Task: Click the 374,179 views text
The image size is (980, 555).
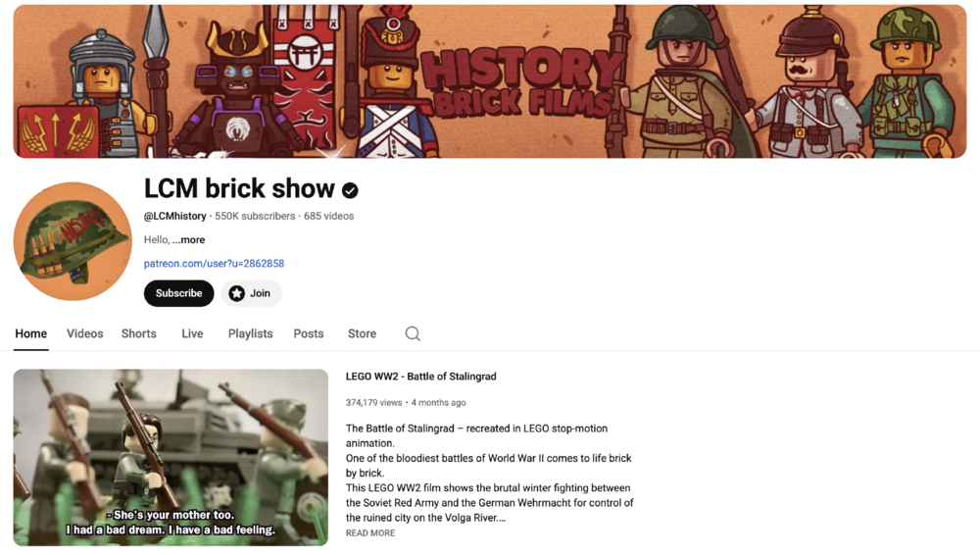Action: pos(373,402)
